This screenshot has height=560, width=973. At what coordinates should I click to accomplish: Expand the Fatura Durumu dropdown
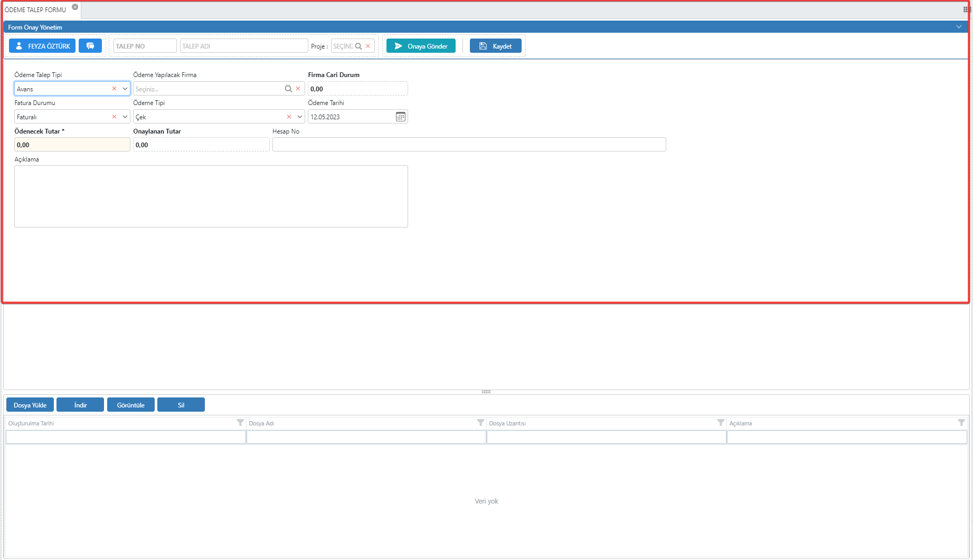pyautogui.click(x=125, y=117)
